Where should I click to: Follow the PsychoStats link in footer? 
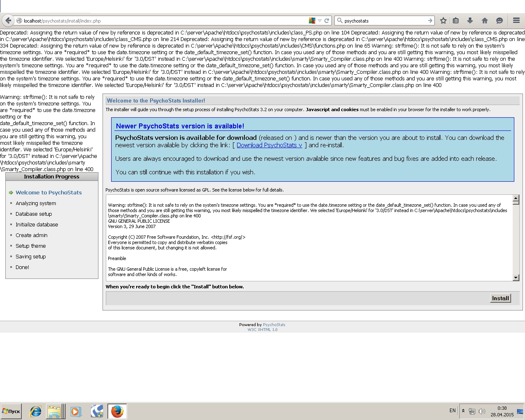pyautogui.click(x=274, y=324)
